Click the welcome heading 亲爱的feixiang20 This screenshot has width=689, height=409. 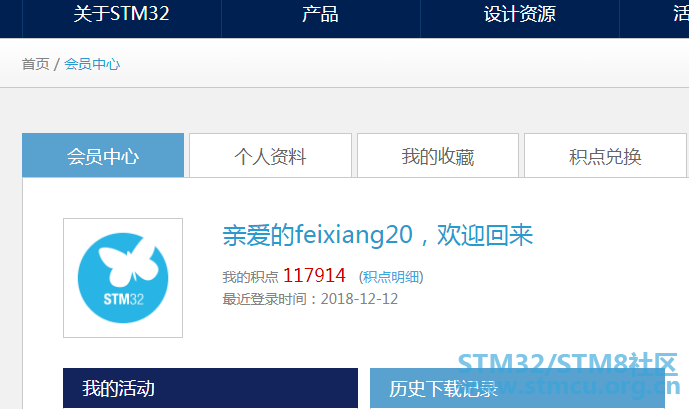coord(318,235)
